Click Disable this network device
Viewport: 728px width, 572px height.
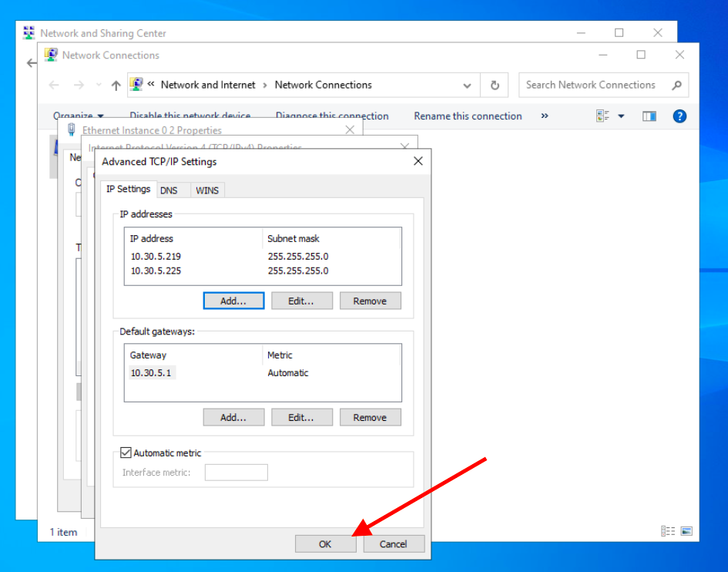pyautogui.click(x=190, y=115)
